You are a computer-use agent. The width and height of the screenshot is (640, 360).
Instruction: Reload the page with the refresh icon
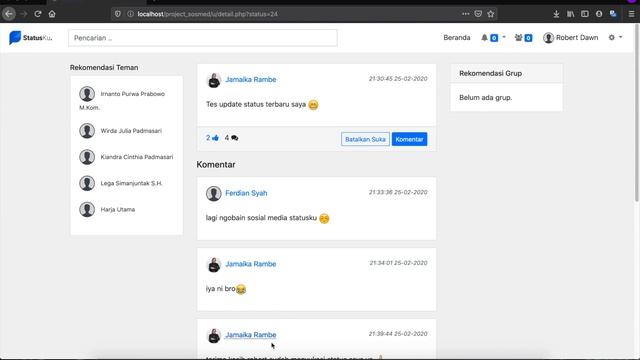[38, 14]
